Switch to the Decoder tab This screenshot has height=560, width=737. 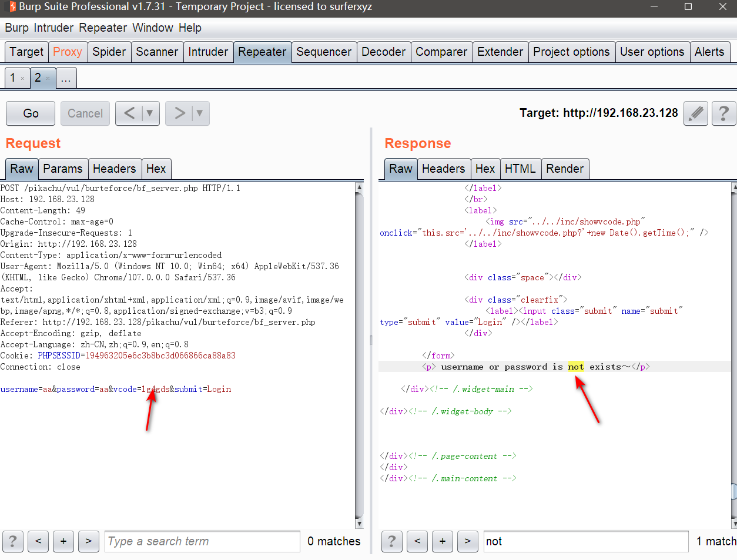coord(383,52)
